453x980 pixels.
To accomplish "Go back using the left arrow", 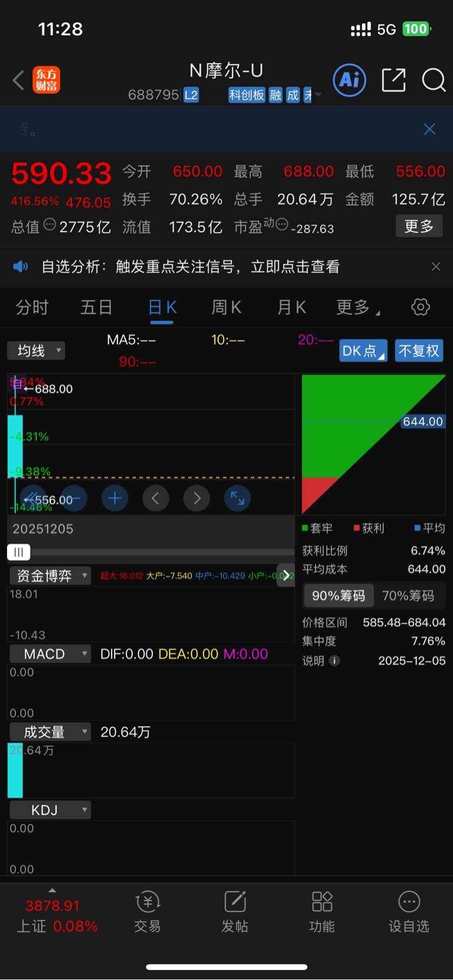I will click(18, 80).
